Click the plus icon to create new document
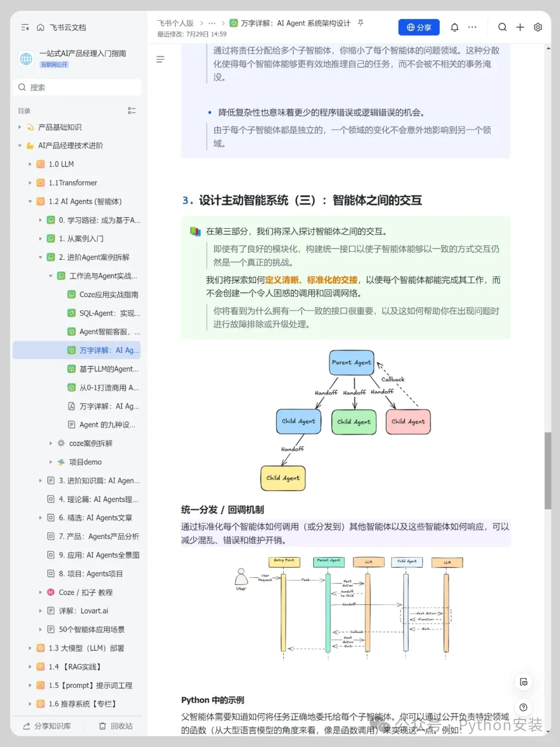The height and width of the screenshot is (747, 560). 520,27
